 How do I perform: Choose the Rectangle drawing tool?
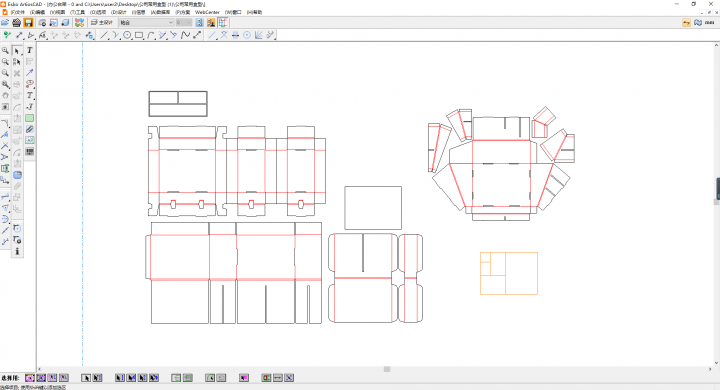[139, 35]
